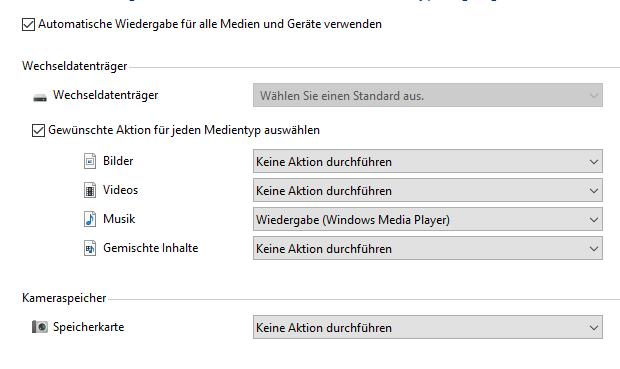Open the Bilder action dropdown
620x369 pixels.
[428, 161]
